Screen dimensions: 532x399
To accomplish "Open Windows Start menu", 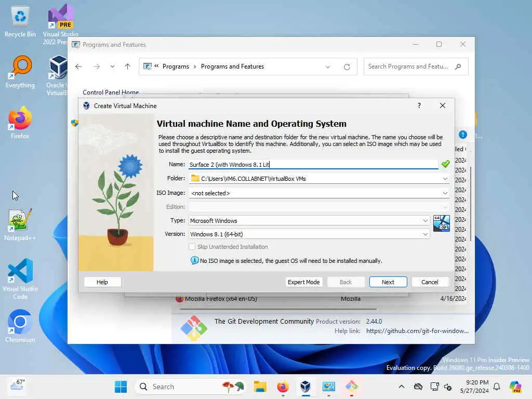I will 121,387.
